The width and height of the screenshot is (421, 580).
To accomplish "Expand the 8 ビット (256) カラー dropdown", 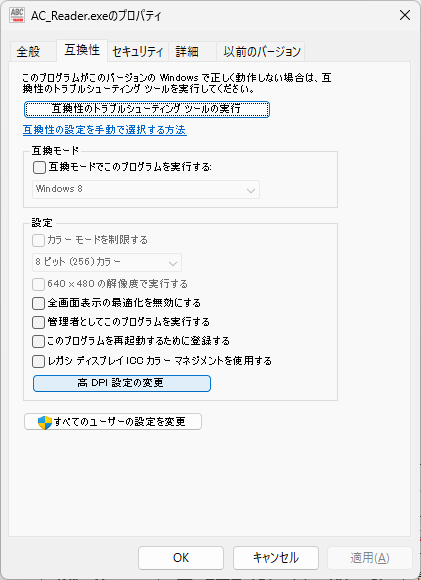I will [x=107, y=262].
